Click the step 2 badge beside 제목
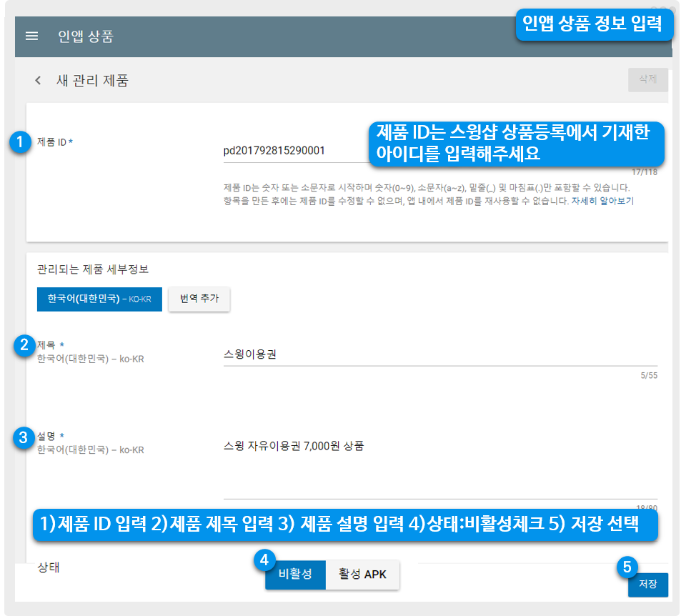The height and width of the screenshot is (616, 681). (24, 345)
